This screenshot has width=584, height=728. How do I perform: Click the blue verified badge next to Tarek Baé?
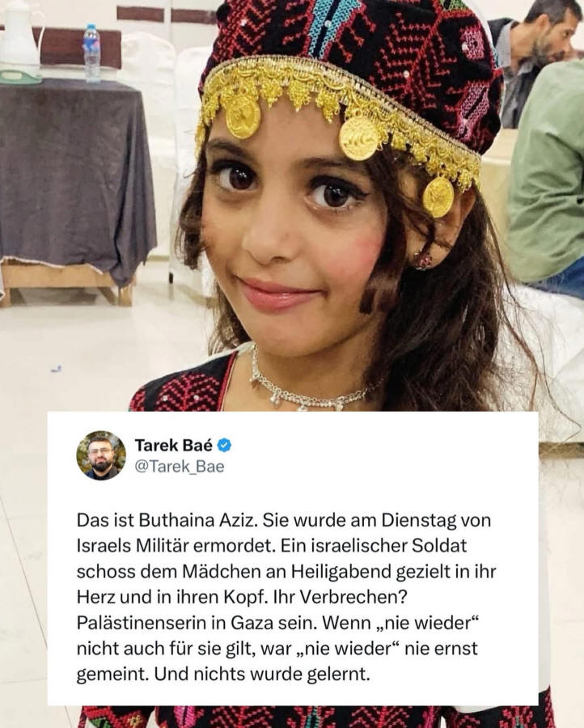pyautogui.click(x=225, y=445)
